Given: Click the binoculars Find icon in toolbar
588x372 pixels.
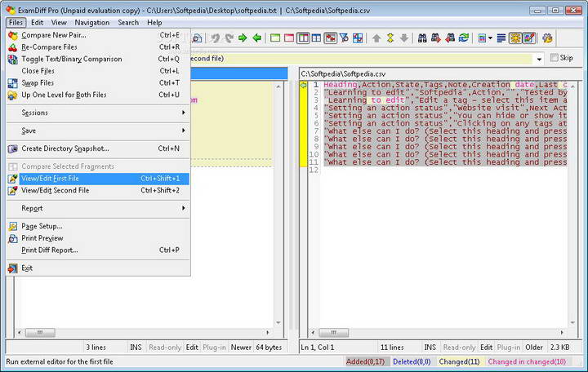Looking at the screenshot, I should coord(421,38).
